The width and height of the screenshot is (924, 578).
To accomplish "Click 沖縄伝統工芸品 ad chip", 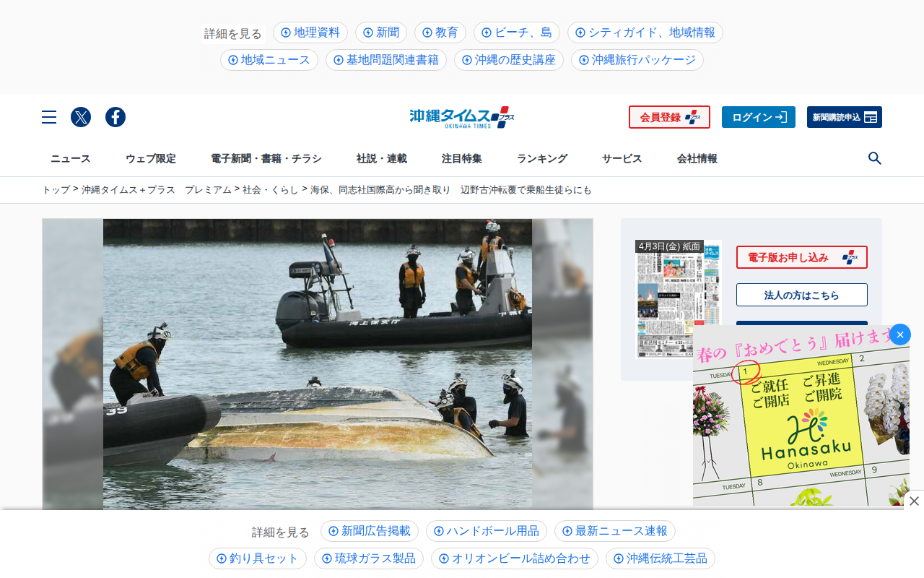I will (x=661, y=558).
